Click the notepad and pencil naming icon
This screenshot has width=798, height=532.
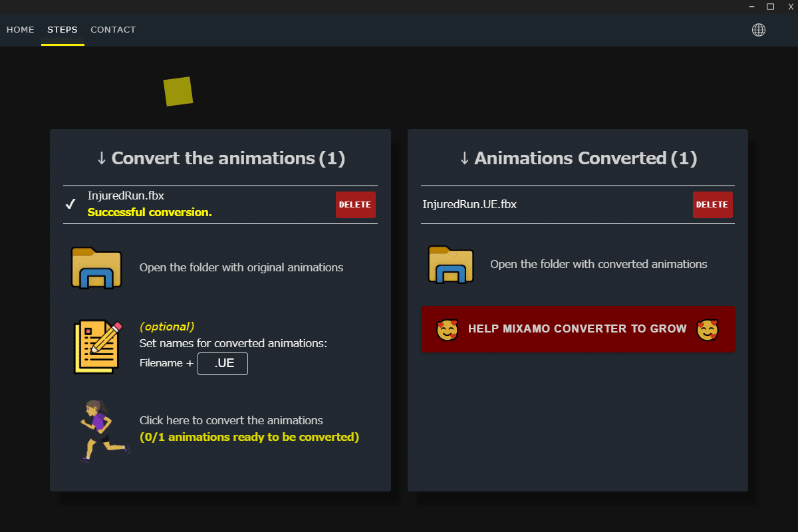[x=98, y=346]
